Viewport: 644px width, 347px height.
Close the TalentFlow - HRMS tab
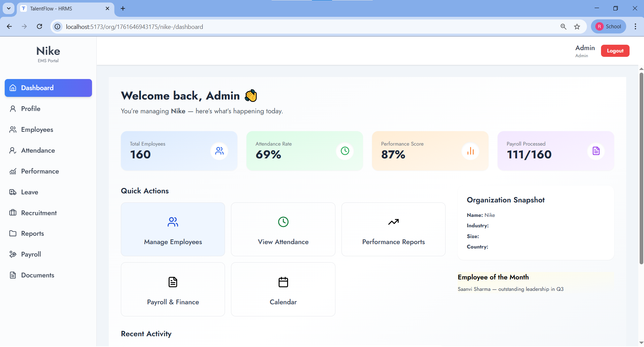107,8
